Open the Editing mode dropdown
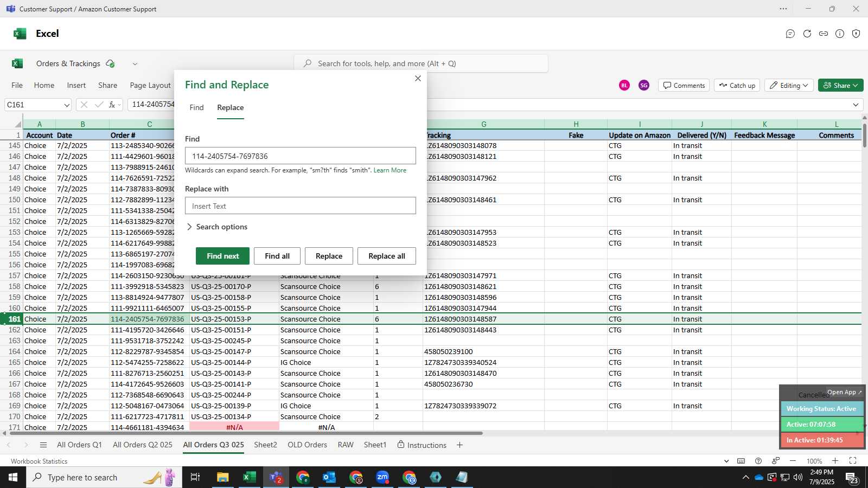This screenshot has width=868, height=488. 789,85
